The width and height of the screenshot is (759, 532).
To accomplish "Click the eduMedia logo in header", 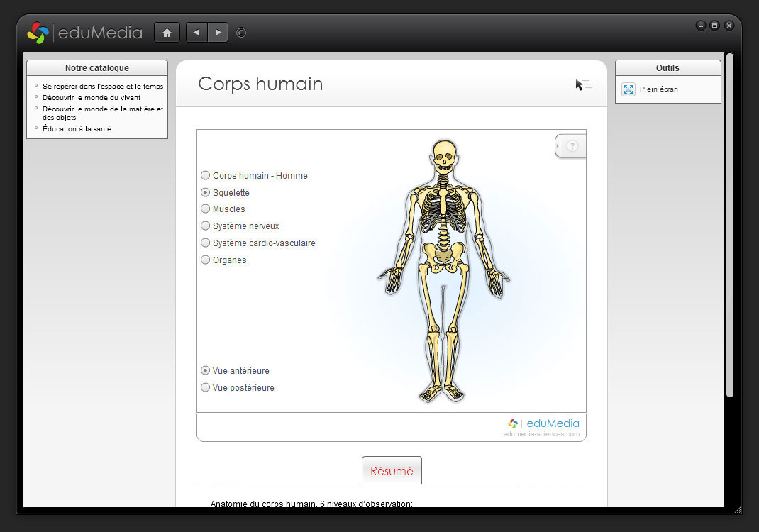I will 84,33.
